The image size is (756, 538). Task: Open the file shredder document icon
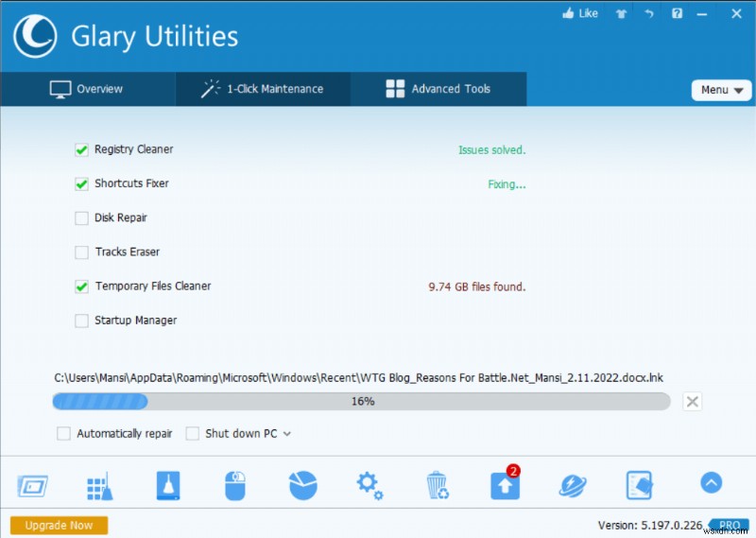pyautogui.click(x=640, y=485)
